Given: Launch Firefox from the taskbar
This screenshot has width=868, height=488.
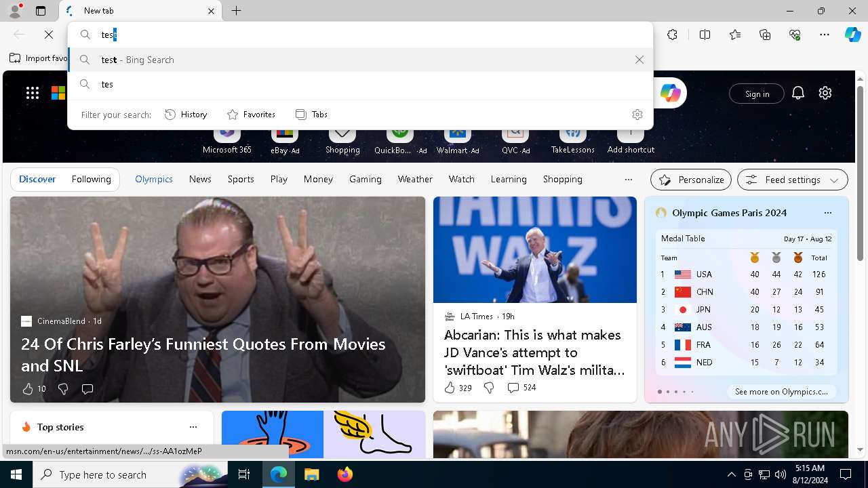Looking at the screenshot, I should click(x=345, y=474).
